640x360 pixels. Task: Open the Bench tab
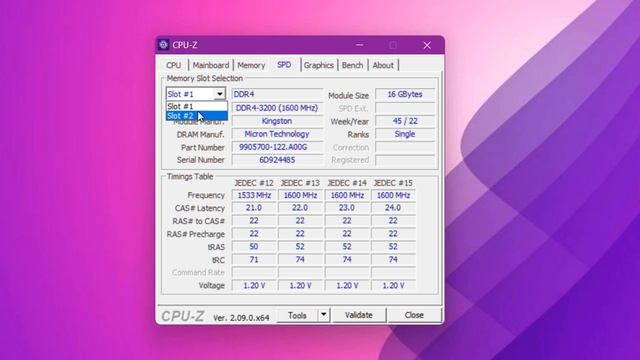[x=352, y=65]
